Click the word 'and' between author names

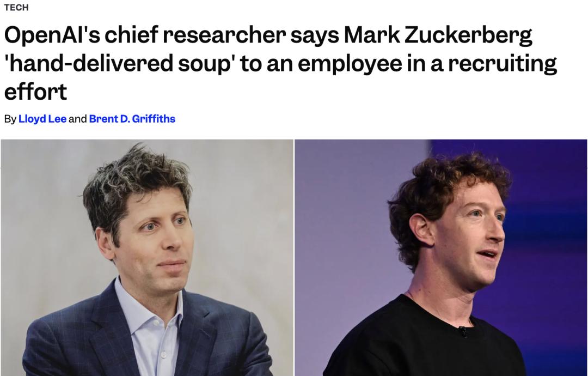(x=78, y=119)
